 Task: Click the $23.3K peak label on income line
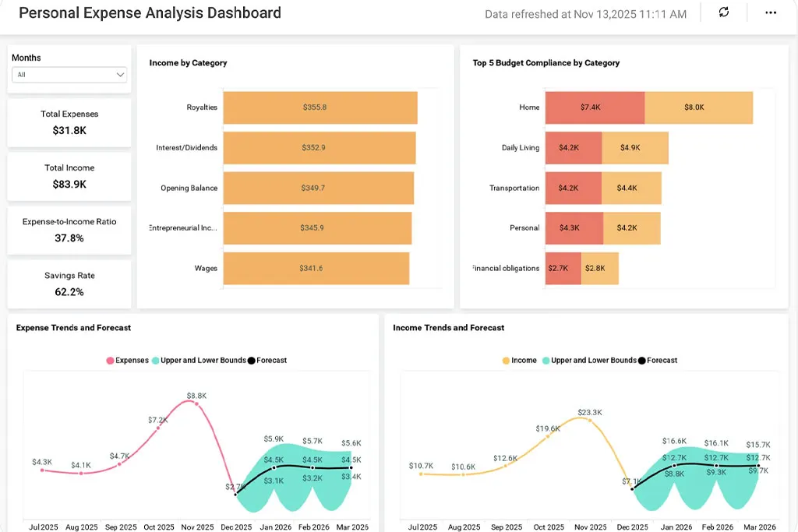(x=590, y=413)
